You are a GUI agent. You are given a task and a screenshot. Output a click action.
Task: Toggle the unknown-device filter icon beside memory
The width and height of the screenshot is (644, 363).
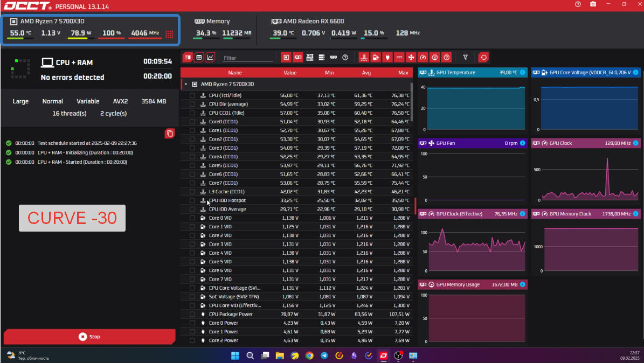click(345, 58)
